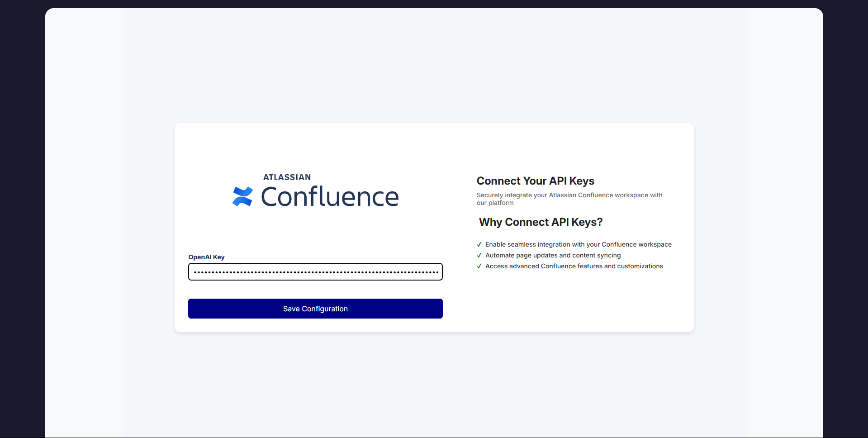Click the checkmark beside 'Automate page updates'
Viewport: 868px width, 438px height.
pos(479,255)
